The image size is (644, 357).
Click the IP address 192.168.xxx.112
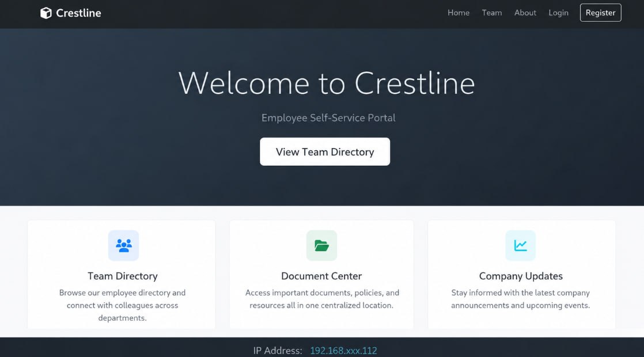(343, 351)
